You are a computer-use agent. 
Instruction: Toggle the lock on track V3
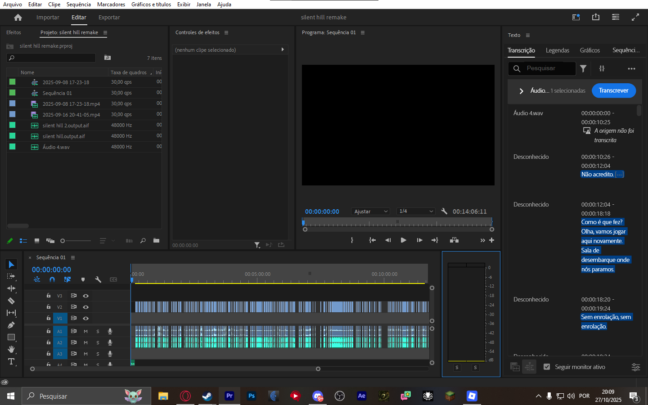[x=49, y=296]
